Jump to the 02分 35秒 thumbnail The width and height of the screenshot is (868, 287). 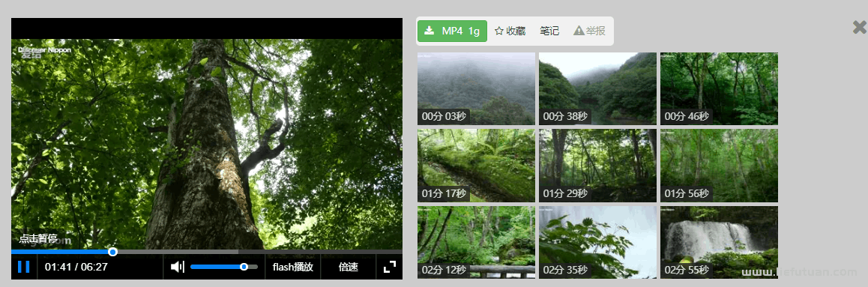pyautogui.click(x=598, y=242)
